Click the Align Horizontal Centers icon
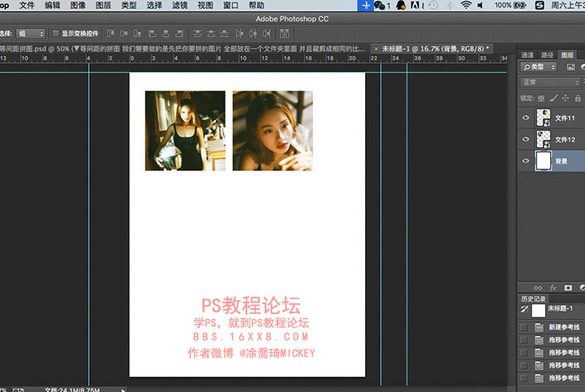Image resolution: width=585 pixels, height=392 pixels. [166, 33]
